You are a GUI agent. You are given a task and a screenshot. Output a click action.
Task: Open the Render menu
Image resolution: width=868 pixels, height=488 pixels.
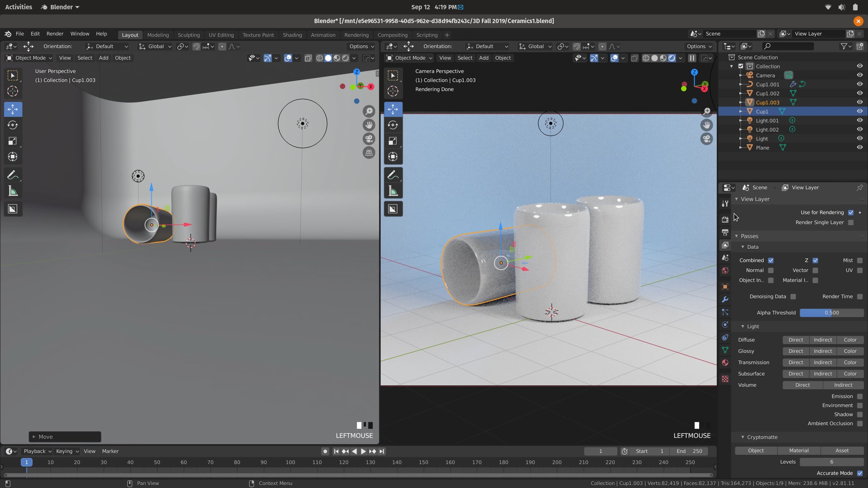coord(55,34)
